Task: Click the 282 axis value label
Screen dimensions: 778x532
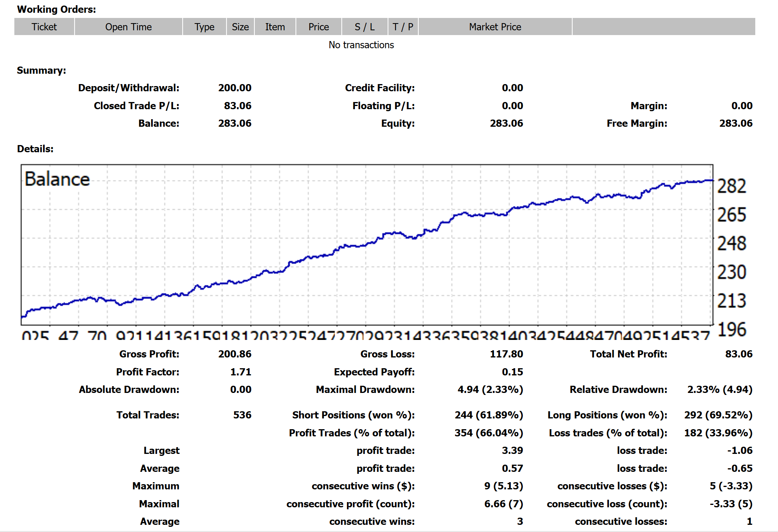Action: point(731,186)
